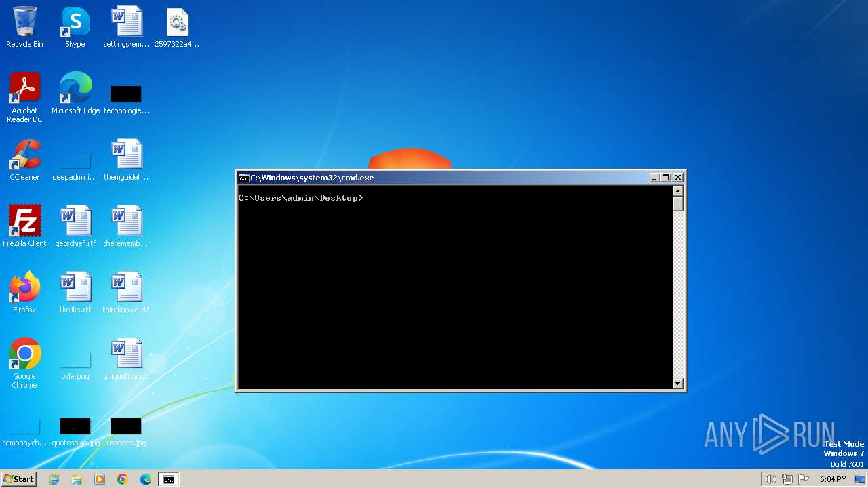The image size is (868, 488).
Task: Select the uniquefinan... Word document
Action: pos(126,359)
